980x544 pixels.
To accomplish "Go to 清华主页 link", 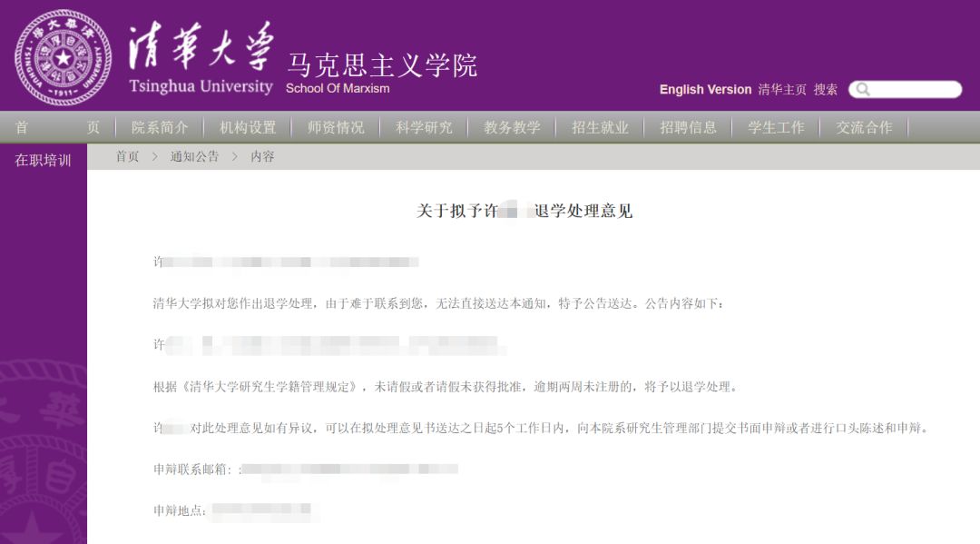I will [782, 89].
